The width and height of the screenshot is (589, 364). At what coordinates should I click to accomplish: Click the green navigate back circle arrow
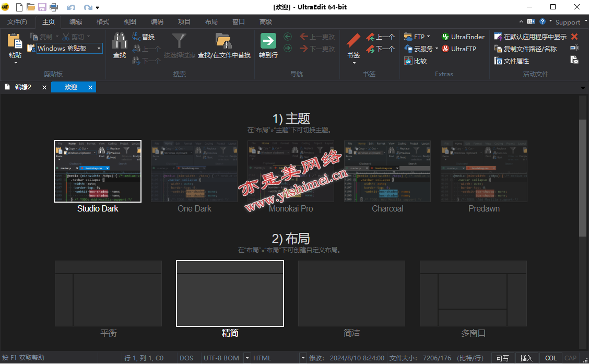click(x=288, y=37)
